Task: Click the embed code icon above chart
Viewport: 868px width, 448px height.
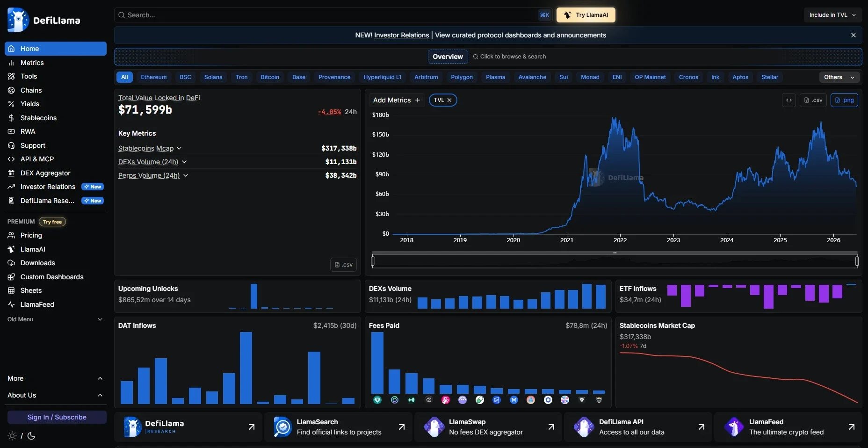Action: click(x=789, y=100)
